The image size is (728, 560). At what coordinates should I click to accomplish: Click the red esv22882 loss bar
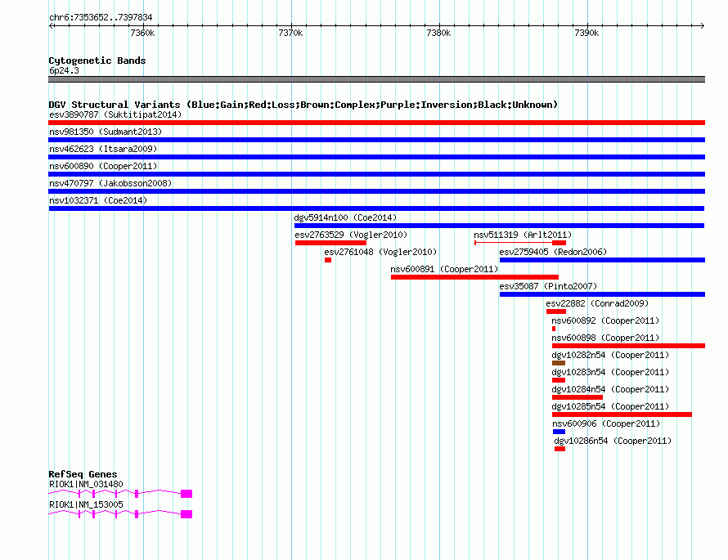555,311
